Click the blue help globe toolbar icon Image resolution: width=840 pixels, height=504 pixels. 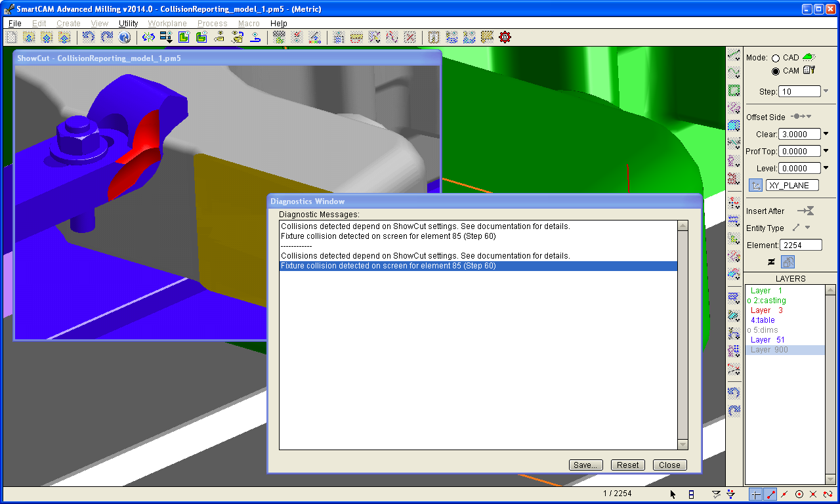(x=124, y=37)
